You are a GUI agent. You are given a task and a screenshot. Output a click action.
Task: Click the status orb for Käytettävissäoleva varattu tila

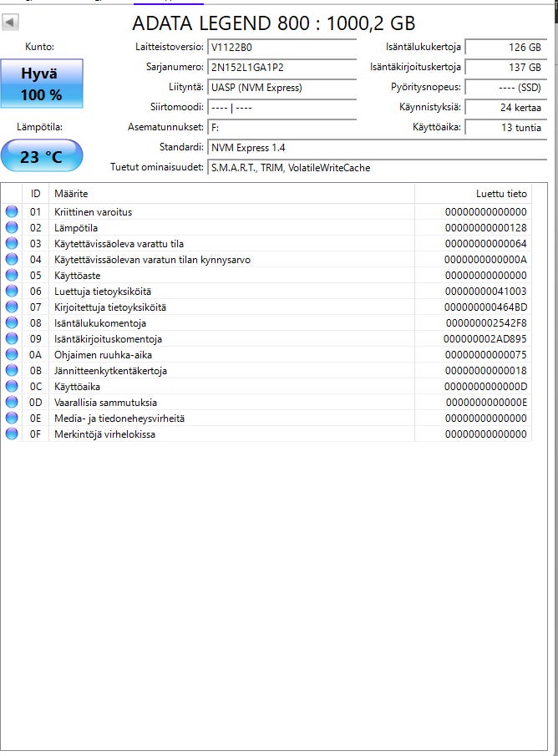point(12,243)
